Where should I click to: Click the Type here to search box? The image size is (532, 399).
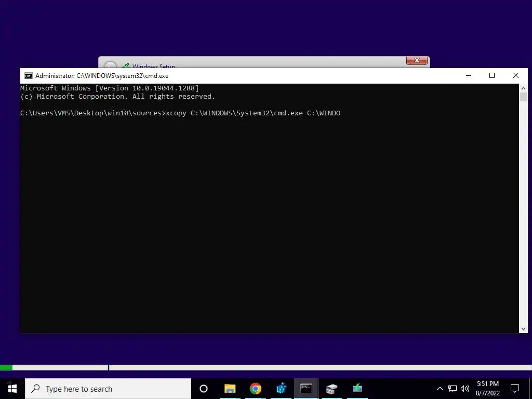tap(108, 389)
